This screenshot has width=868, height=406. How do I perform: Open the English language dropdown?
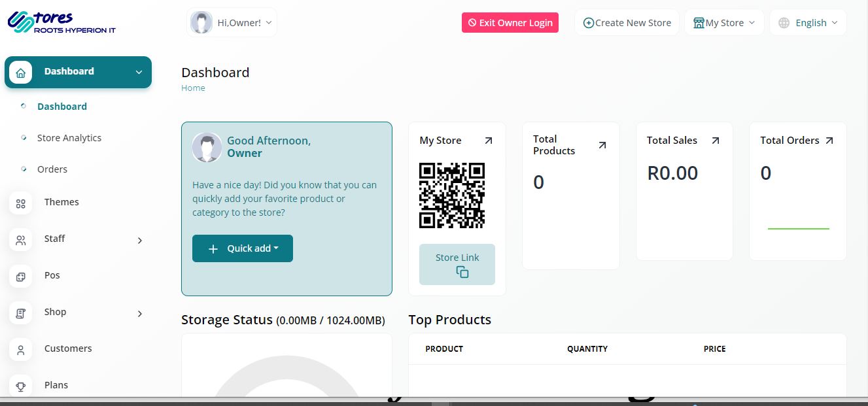[808, 23]
